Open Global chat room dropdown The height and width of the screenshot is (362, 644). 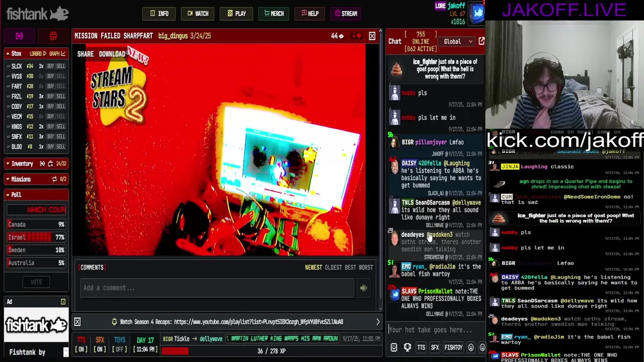click(x=456, y=42)
